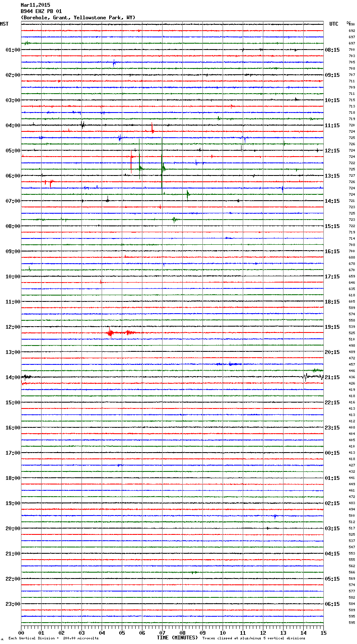Click the 07 tick on the bottom minutes axis
Image resolution: width=357 pixels, height=644 pixels.
[x=162, y=633]
